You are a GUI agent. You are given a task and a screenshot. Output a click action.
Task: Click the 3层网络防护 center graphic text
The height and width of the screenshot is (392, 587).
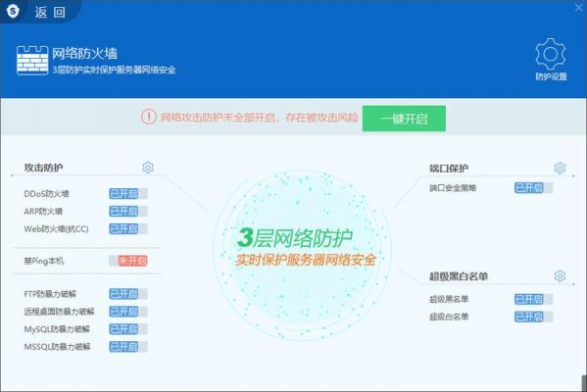(295, 237)
